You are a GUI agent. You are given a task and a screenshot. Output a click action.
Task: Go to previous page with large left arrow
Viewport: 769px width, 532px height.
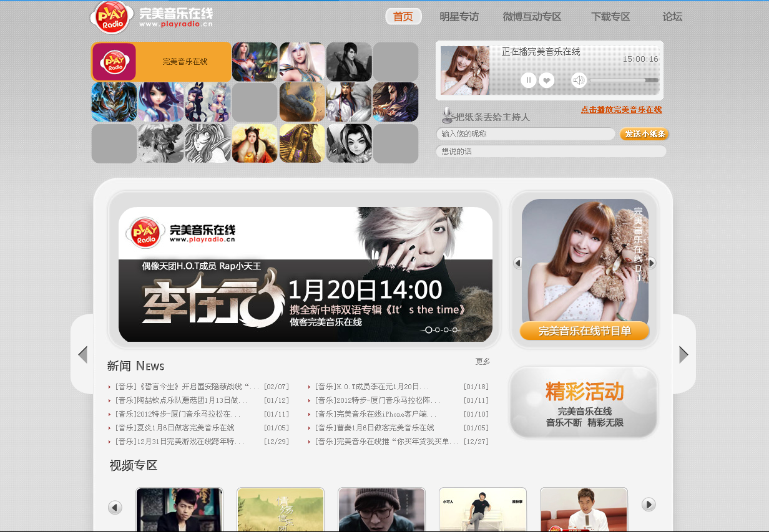[x=82, y=354]
